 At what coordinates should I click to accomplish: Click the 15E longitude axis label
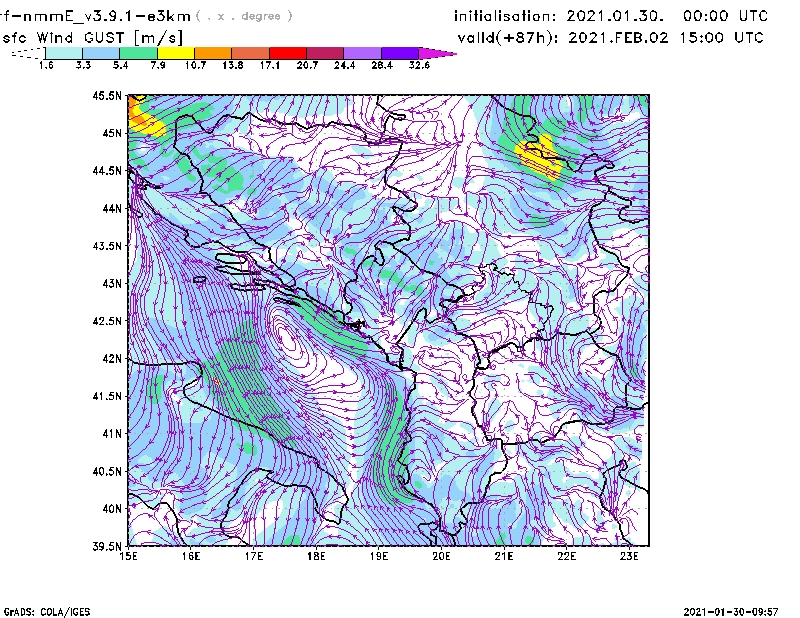point(128,557)
